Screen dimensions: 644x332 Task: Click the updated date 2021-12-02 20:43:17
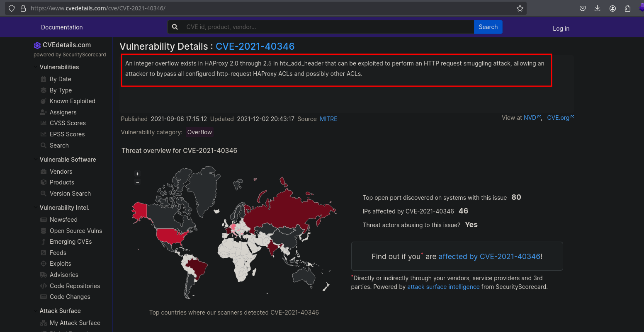[x=266, y=119]
